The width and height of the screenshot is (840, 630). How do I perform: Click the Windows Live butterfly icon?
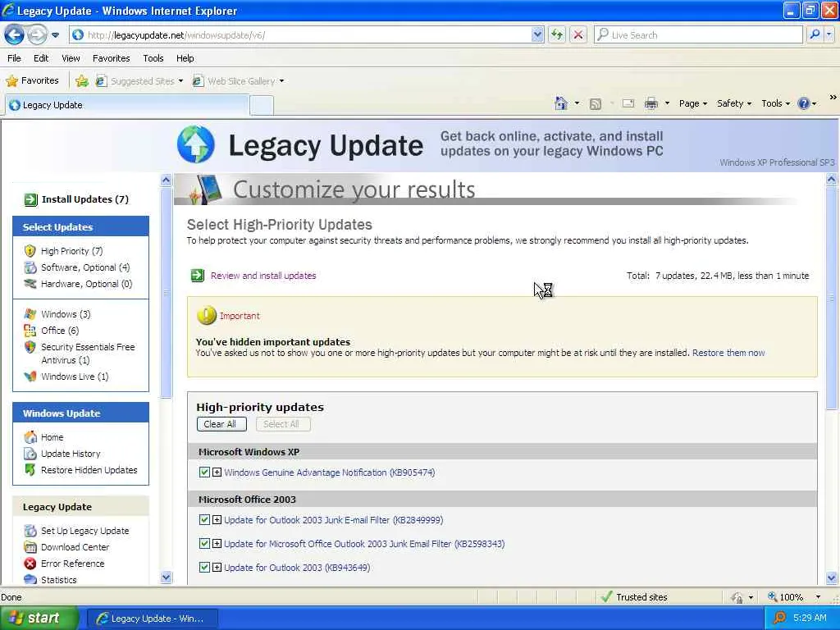coord(30,377)
